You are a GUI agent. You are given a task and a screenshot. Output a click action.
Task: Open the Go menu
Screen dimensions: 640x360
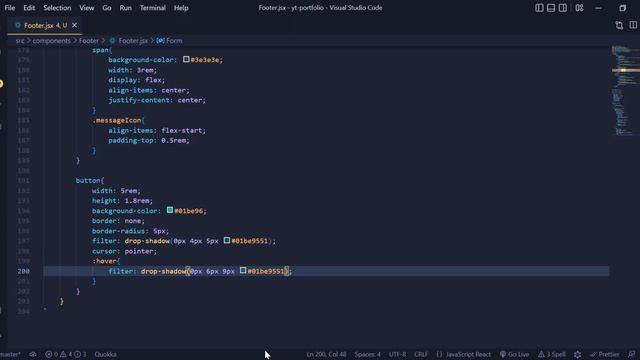[x=107, y=8]
